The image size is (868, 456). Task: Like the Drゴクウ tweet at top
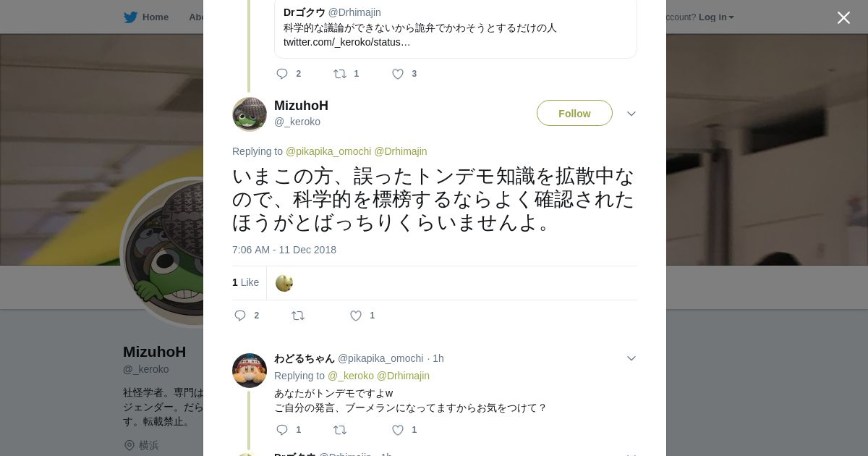pyautogui.click(x=398, y=74)
